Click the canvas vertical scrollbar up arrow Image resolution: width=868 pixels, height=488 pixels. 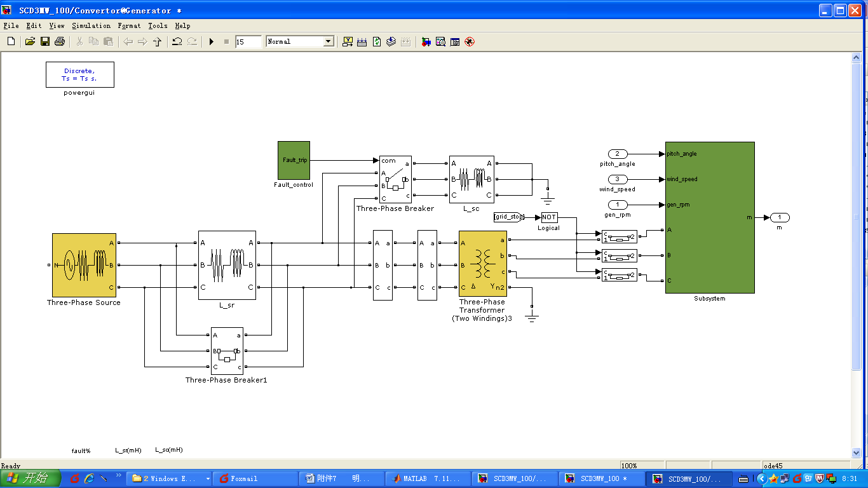(856, 57)
